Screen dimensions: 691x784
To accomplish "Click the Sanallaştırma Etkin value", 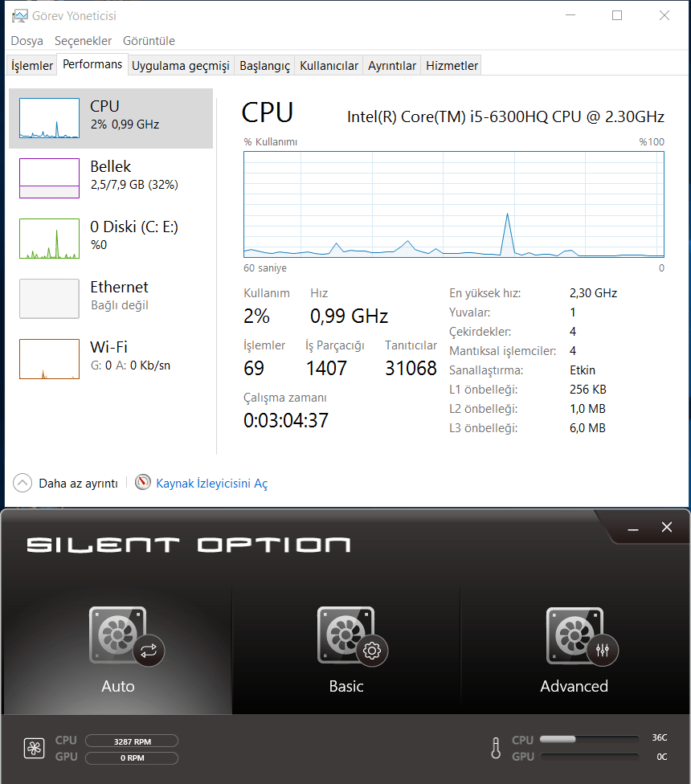I will (x=583, y=370).
